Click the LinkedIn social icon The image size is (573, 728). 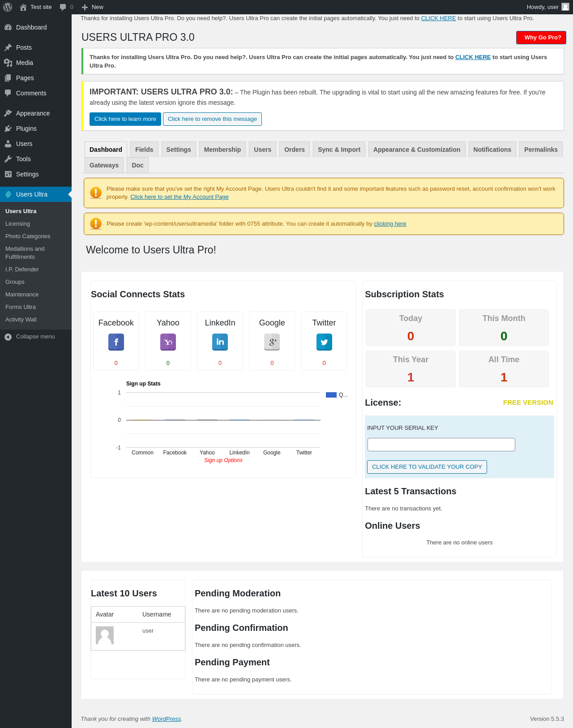click(220, 342)
